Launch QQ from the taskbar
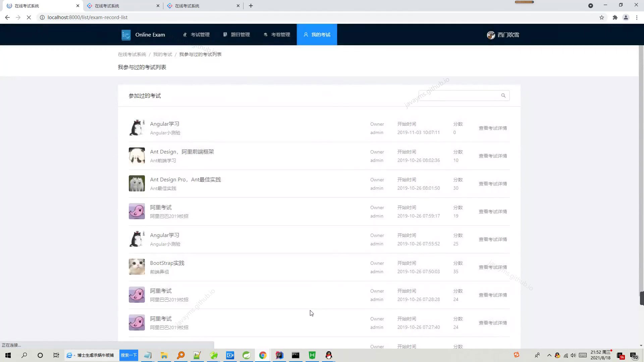Screen dimensions: 644x362 coord(328,355)
